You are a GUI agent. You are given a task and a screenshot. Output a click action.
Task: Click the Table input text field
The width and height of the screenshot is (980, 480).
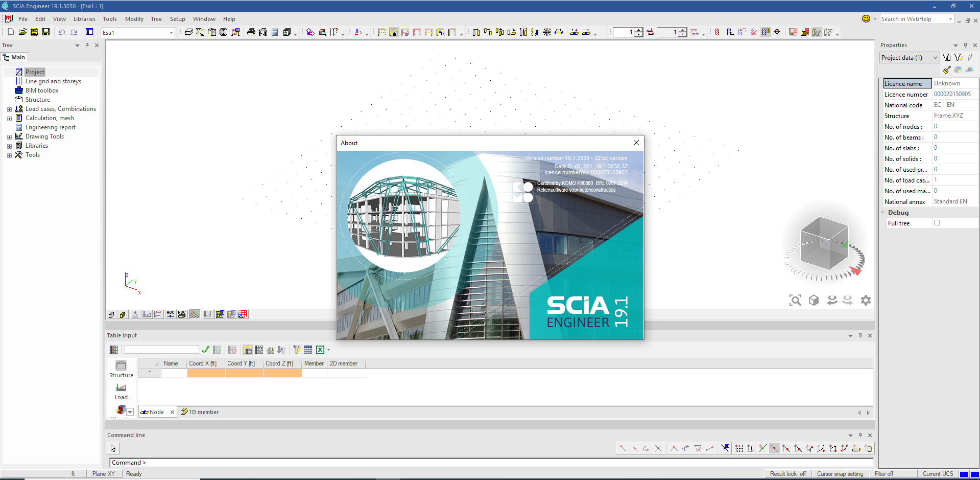pos(162,350)
